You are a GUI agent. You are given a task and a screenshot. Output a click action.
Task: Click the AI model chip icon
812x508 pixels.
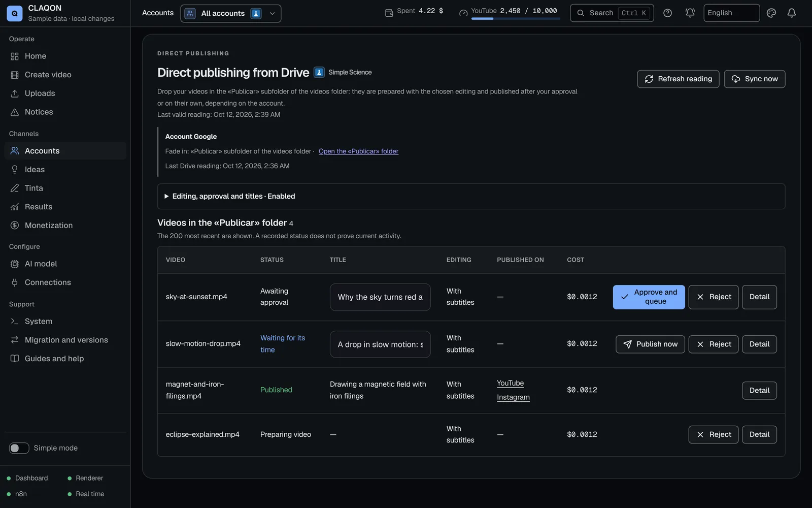(15, 264)
